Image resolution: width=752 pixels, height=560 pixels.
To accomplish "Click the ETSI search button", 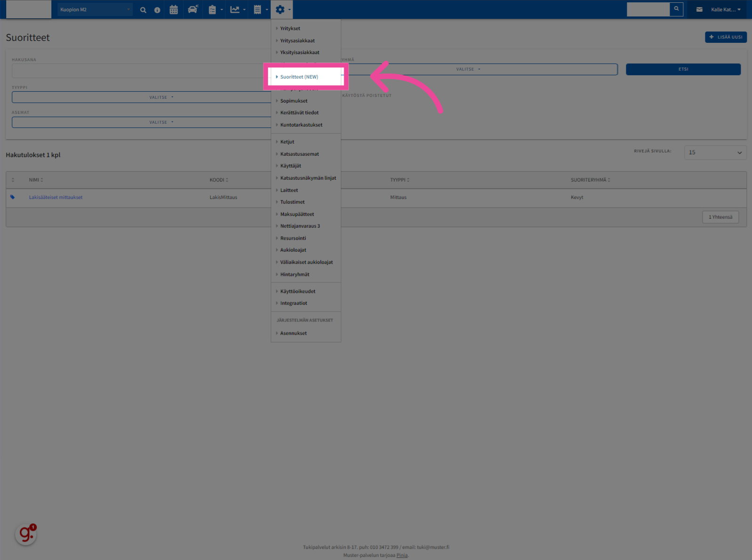I will click(x=683, y=69).
